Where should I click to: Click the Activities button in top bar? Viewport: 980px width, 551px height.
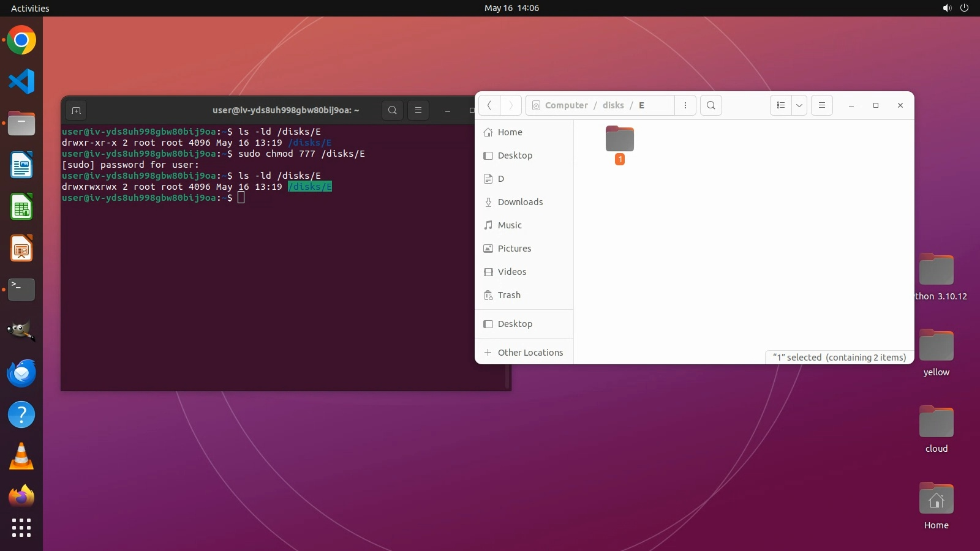30,8
